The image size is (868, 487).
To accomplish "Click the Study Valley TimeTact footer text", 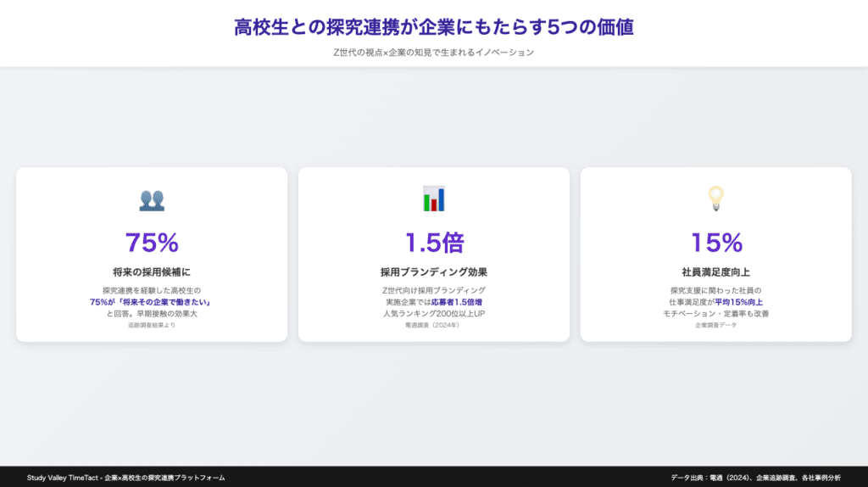I will click(125, 478).
